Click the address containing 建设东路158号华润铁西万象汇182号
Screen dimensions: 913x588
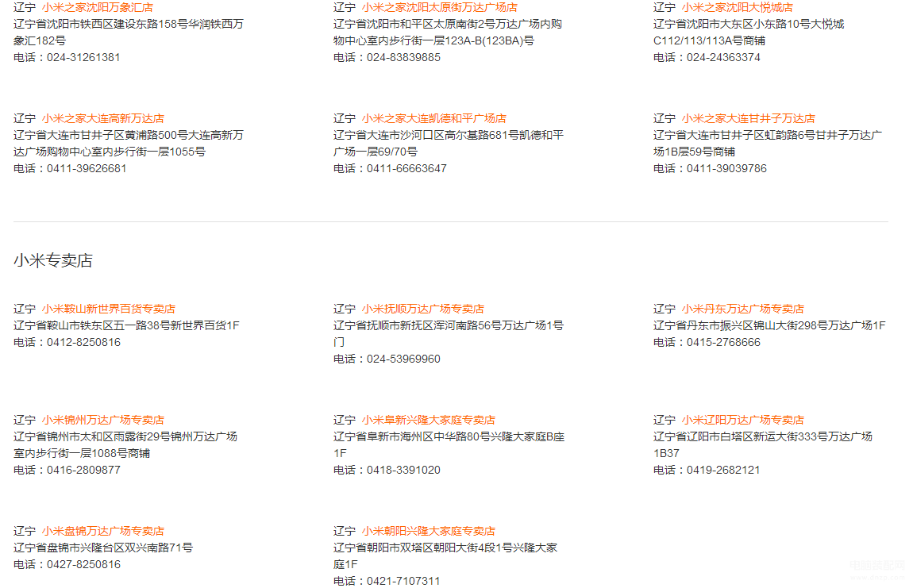129,33
